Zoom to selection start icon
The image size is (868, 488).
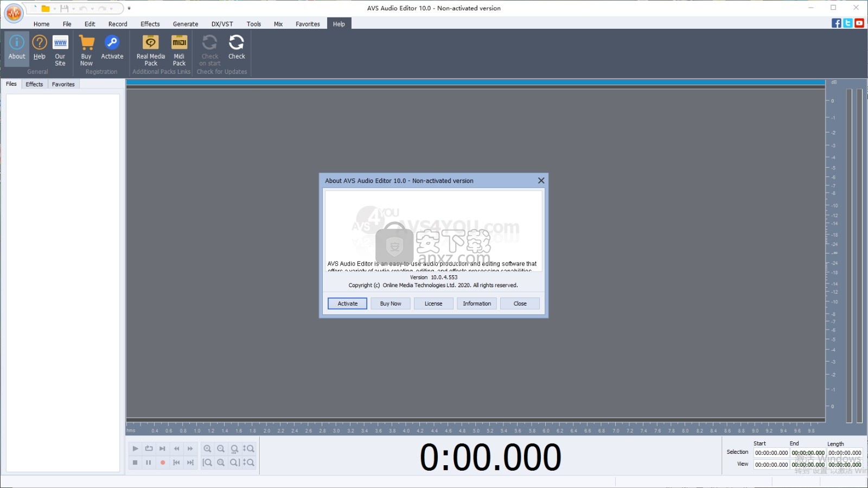point(207,462)
